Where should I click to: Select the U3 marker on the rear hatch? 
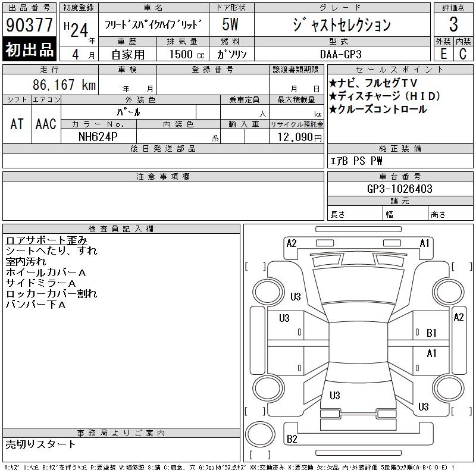pos(335,396)
